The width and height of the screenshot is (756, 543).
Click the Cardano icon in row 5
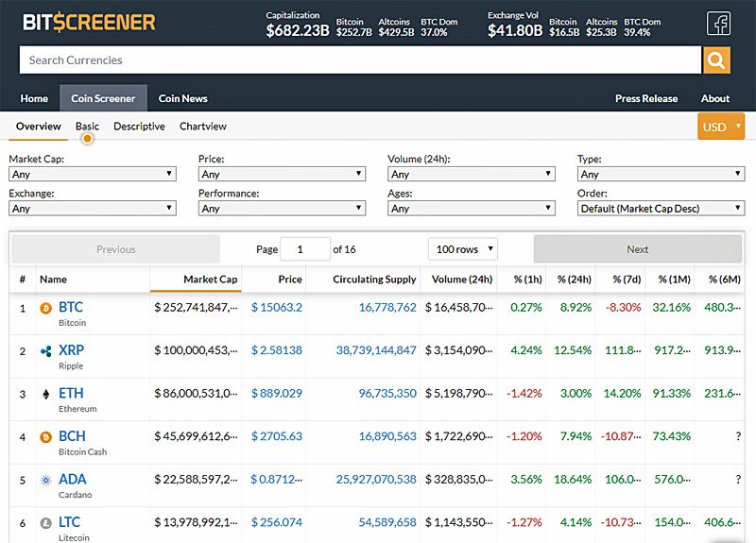(x=45, y=481)
